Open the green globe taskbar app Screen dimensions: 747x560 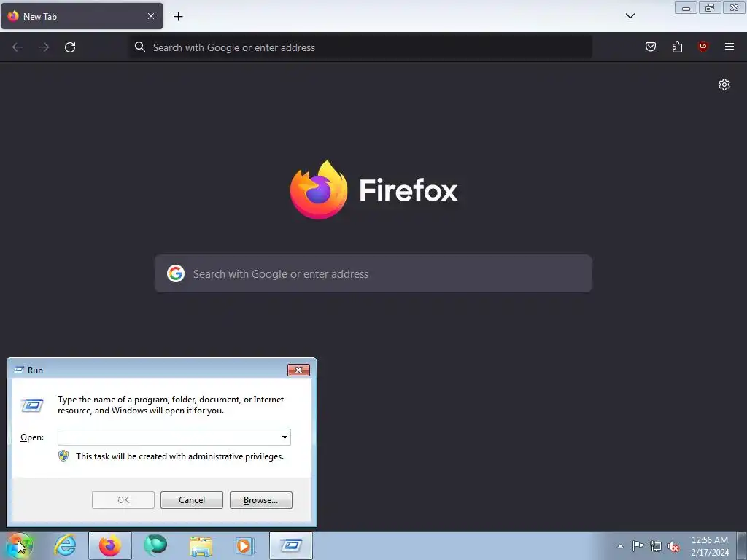point(155,545)
